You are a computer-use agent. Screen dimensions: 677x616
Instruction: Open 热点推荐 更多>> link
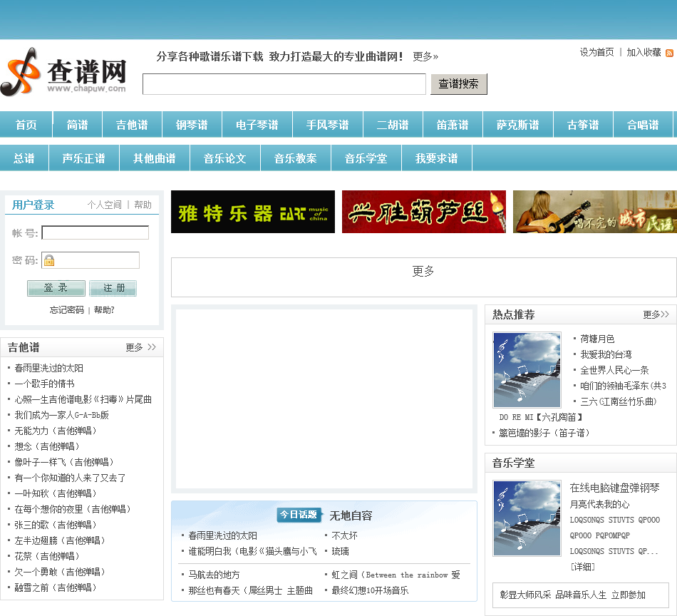[x=656, y=314]
